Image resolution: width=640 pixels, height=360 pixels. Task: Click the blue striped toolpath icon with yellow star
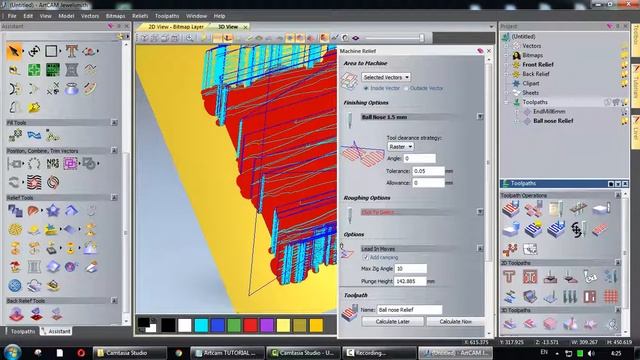(x=533, y=229)
